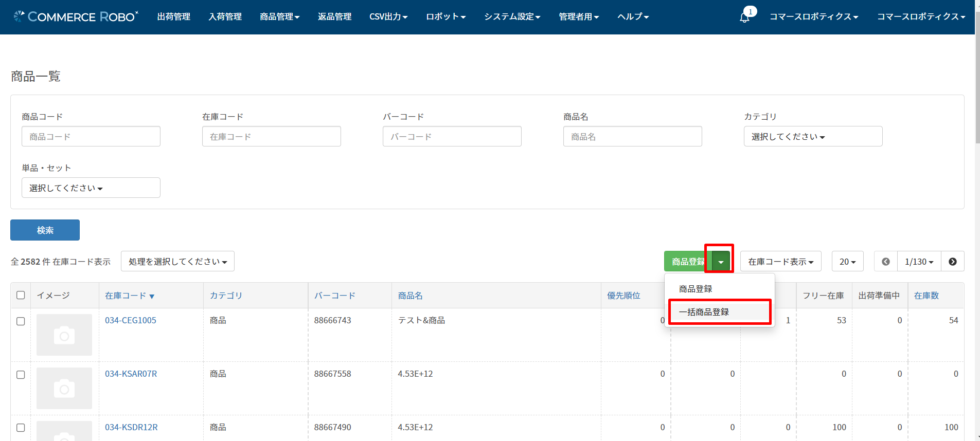Viewport: 980px width, 441px height.
Task: Toggle the select-all checkbox in table header
Action: (x=21, y=295)
